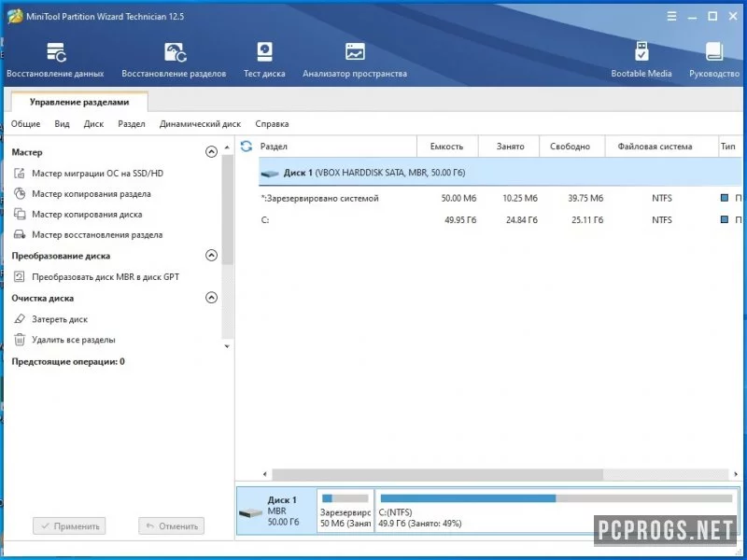This screenshot has height=560, width=747.
Task: Select Диск 1 VBOX HARDDISK row
Action: (500, 173)
